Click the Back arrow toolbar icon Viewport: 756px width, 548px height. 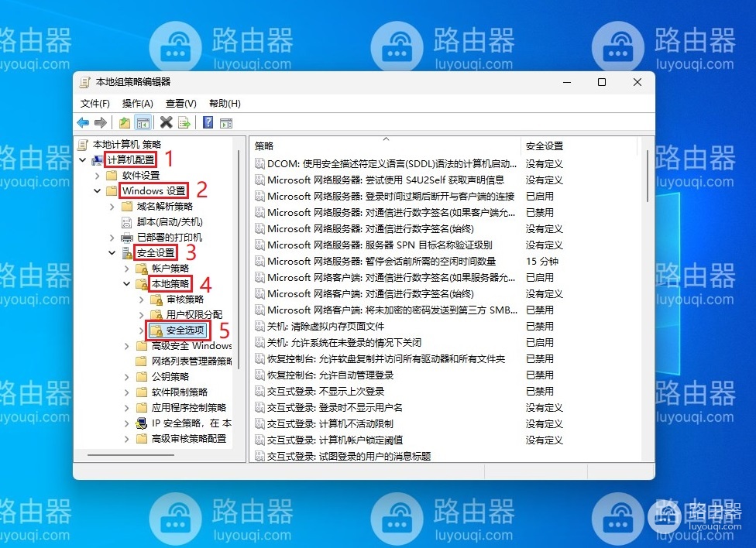(x=83, y=123)
